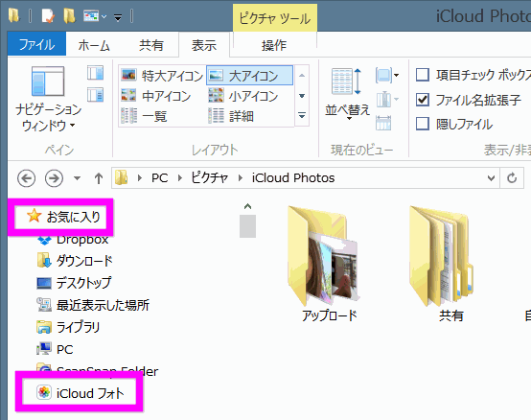This screenshot has width=531, height=420.
Task: Click the Back navigation arrow
Action: [27, 177]
